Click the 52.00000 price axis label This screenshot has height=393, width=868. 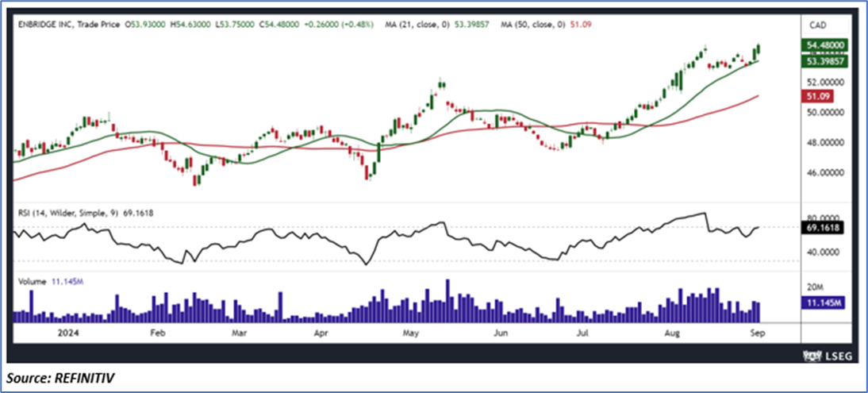[825, 82]
